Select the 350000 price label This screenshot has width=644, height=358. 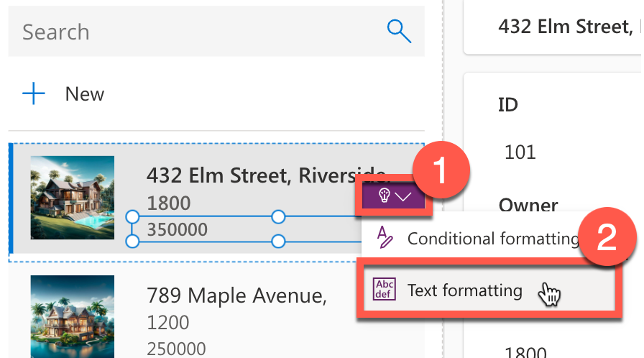point(177,229)
